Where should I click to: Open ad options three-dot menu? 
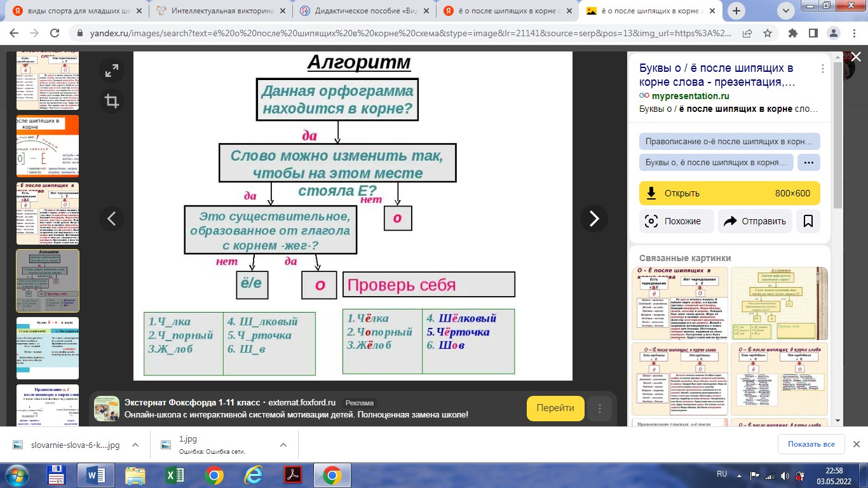(x=600, y=409)
